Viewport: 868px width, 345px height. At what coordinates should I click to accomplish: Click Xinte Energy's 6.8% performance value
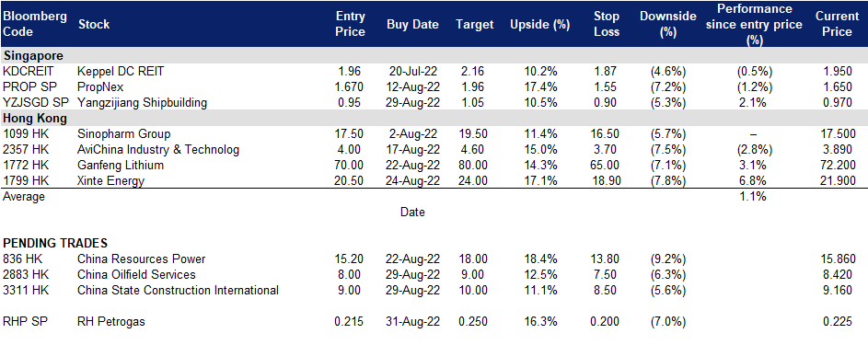click(x=753, y=180)
